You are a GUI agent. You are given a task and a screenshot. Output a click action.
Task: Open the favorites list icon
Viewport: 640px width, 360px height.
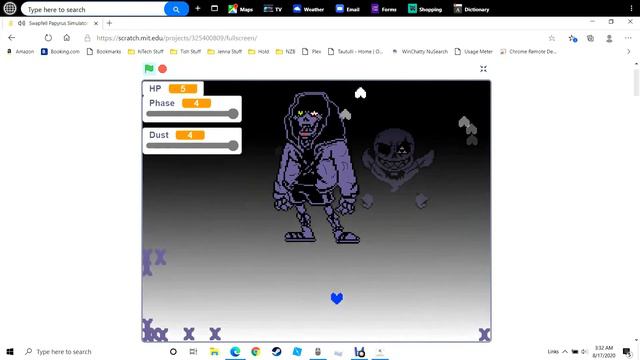click(x=572, y=38)
